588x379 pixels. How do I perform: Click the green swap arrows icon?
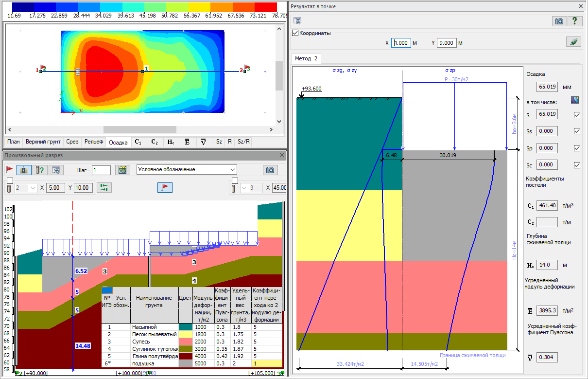point(104,187)
